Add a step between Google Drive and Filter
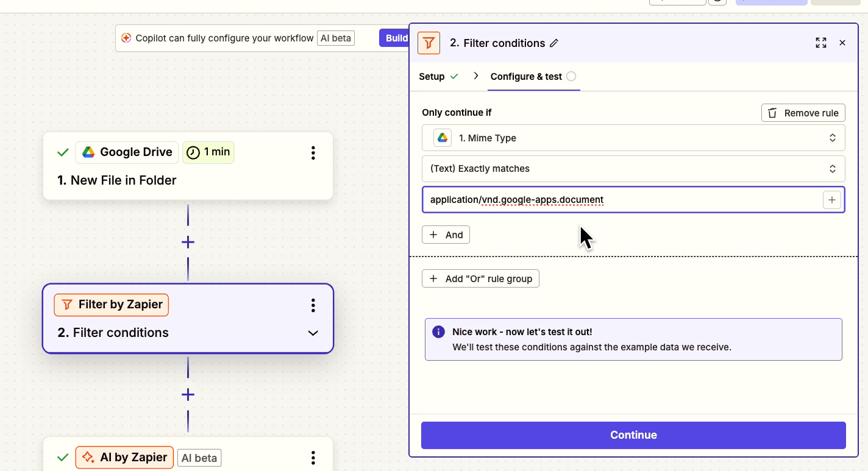The image size is (868, 471). click(188, 243)
